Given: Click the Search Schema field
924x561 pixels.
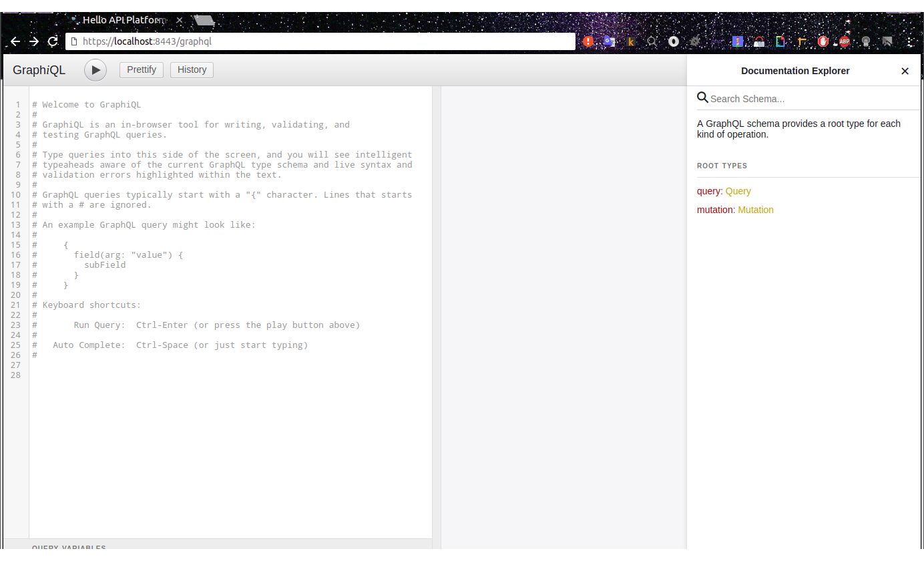Looking at the screenshot, I should (768, 98).
